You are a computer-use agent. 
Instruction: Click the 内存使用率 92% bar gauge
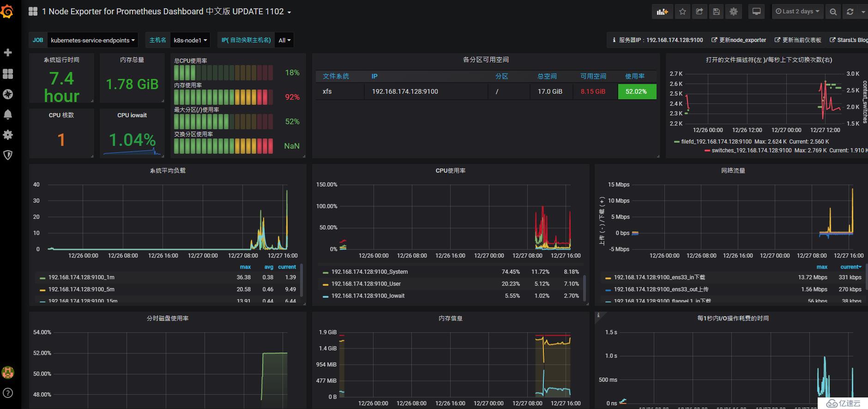pos(224,97)
